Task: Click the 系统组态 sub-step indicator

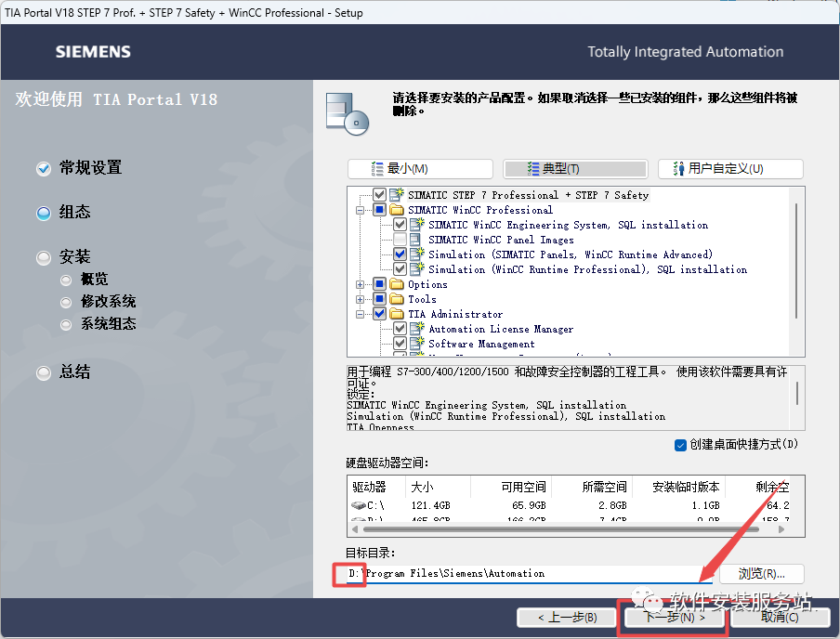Action: 66,324
